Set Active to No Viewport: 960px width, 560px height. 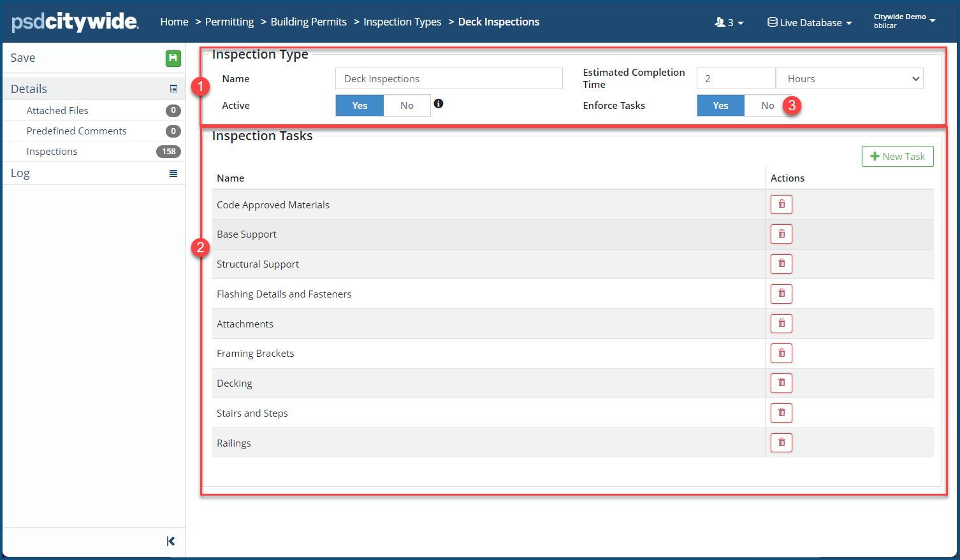[x=407, y=106]
